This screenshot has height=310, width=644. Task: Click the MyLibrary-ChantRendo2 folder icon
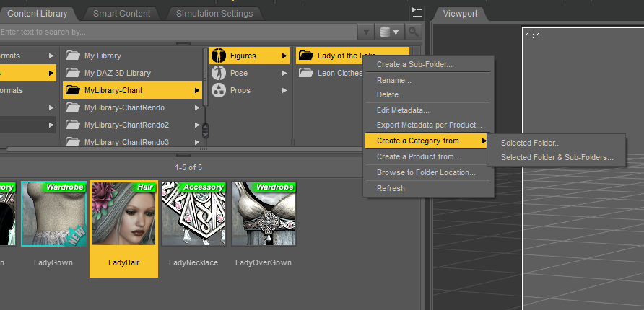[73, 125]
